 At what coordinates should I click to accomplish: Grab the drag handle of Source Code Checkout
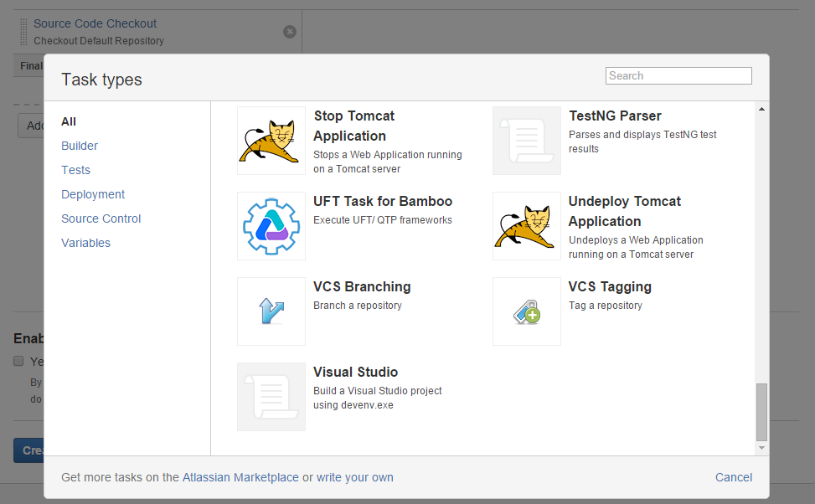(x=23, y=32)
